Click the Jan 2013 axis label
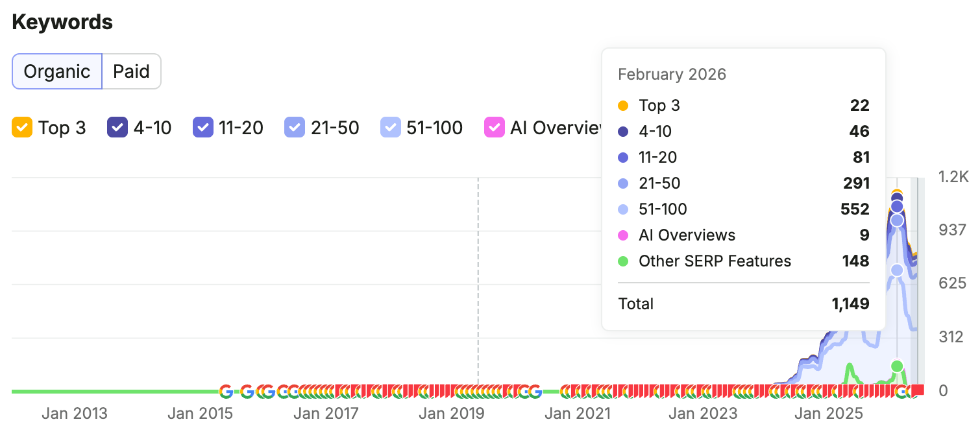This screenshot has height=437, width=980. tap(75, 414)
